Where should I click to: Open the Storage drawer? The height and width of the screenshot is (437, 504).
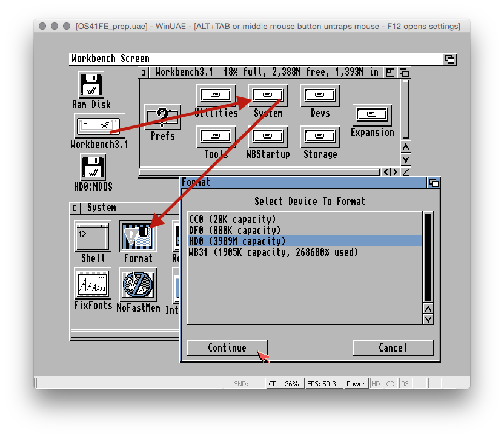tap(320, 136)
